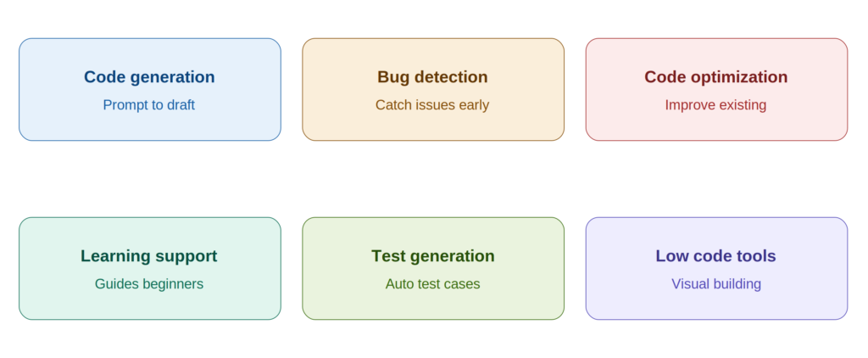Select the Test generation card

click(x=433, y=268)
